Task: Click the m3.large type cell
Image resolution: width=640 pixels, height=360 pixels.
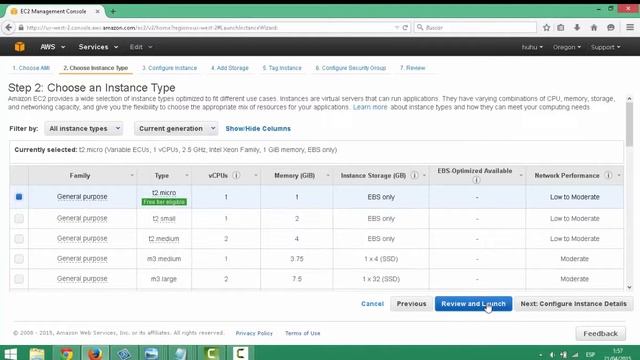Action: point(164,279)
